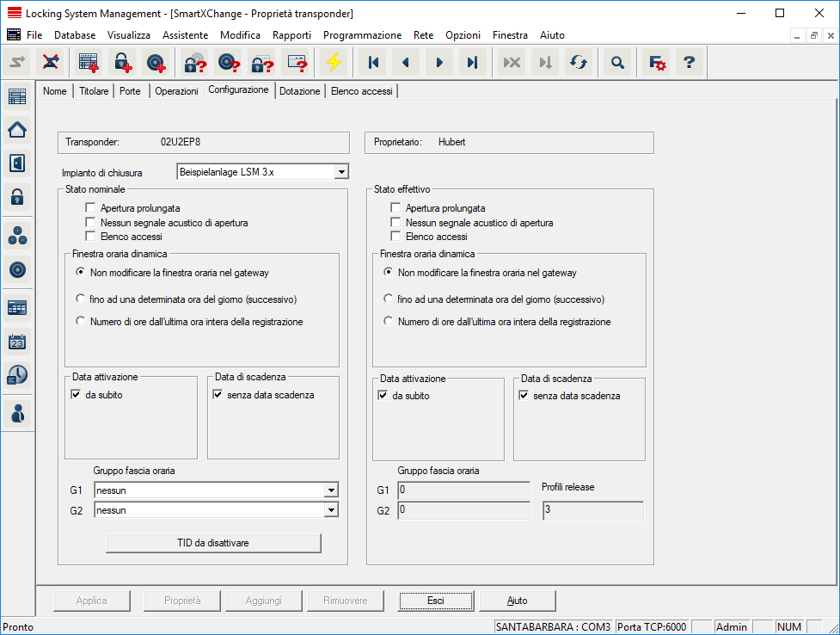Open the door icon in sidebar
The image size is (840, 635).
(17, 163)
